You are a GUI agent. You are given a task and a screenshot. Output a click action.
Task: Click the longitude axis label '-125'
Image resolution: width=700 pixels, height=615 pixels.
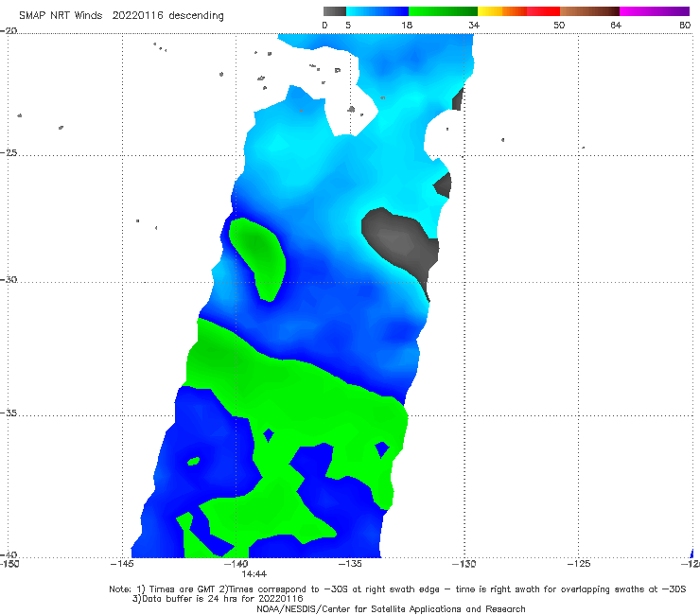578,564
